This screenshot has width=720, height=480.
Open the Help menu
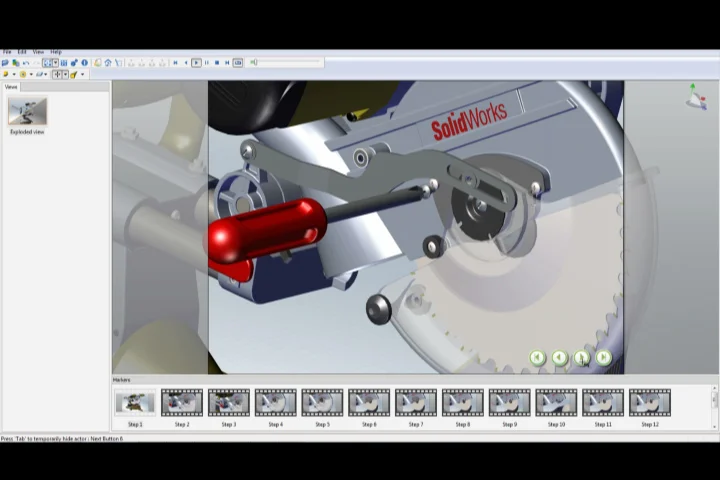(56, 52)
